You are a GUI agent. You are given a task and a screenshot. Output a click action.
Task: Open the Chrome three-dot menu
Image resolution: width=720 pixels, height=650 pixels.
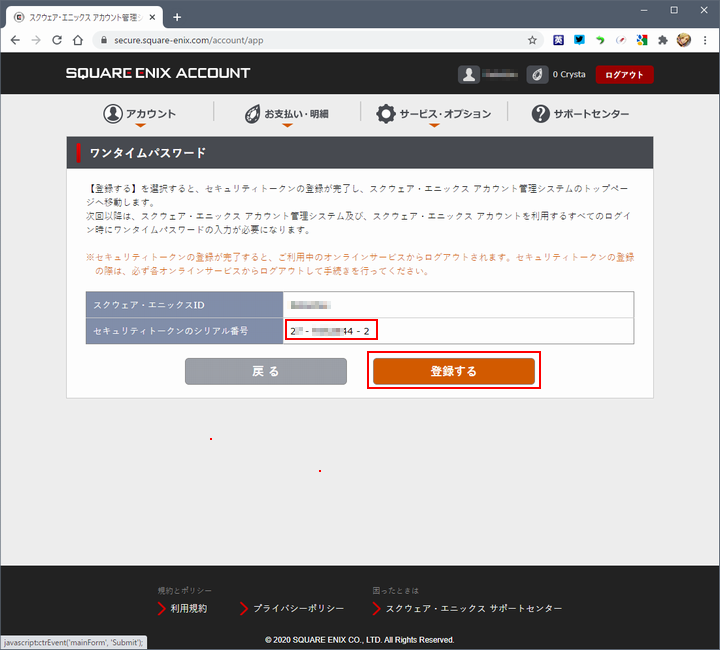[705, 40]
